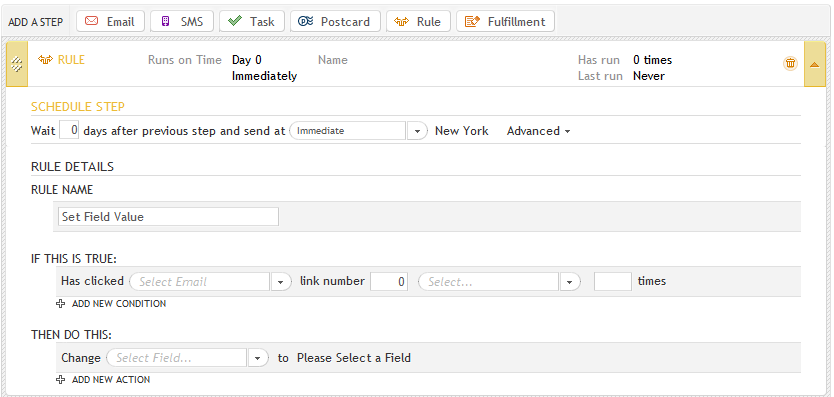Click Add New Condition link
The image size is (834, 397).
112,303
